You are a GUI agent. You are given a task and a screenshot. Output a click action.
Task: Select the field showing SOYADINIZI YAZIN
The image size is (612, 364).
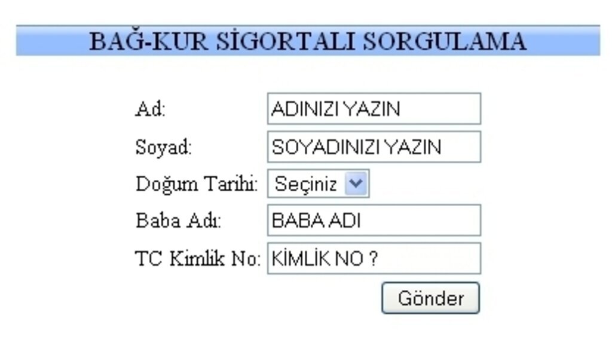click(x=374, y=146)
